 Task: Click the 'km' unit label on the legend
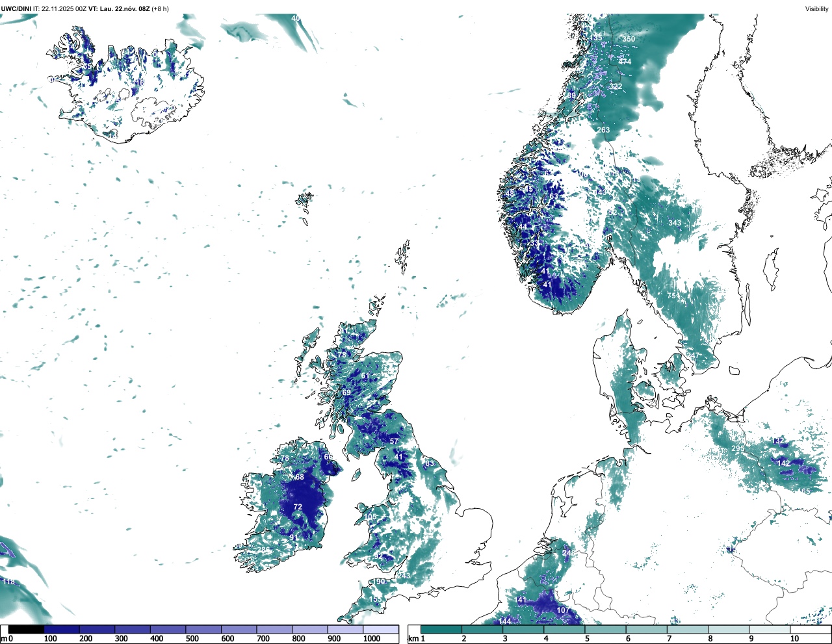[413, 639]
